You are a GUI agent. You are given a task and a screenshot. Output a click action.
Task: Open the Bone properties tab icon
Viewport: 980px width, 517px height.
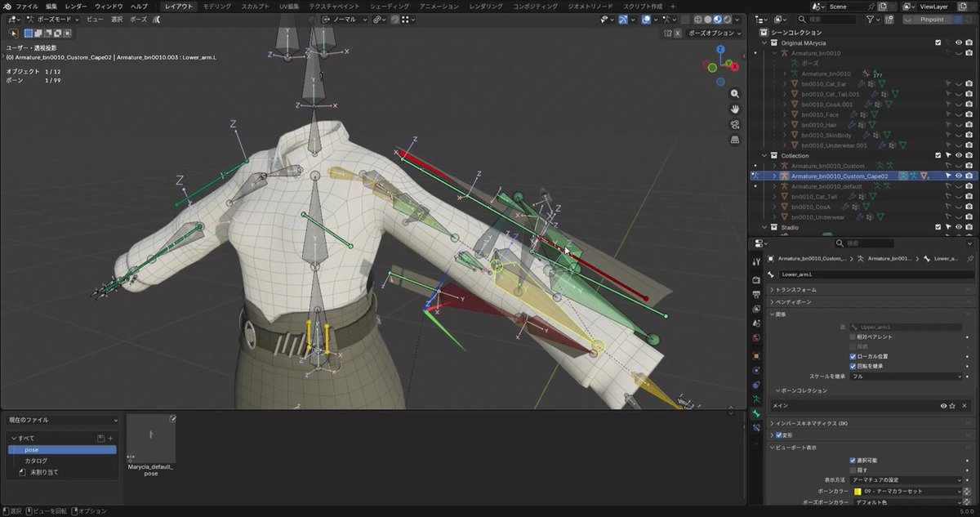[x=756, y=414]
